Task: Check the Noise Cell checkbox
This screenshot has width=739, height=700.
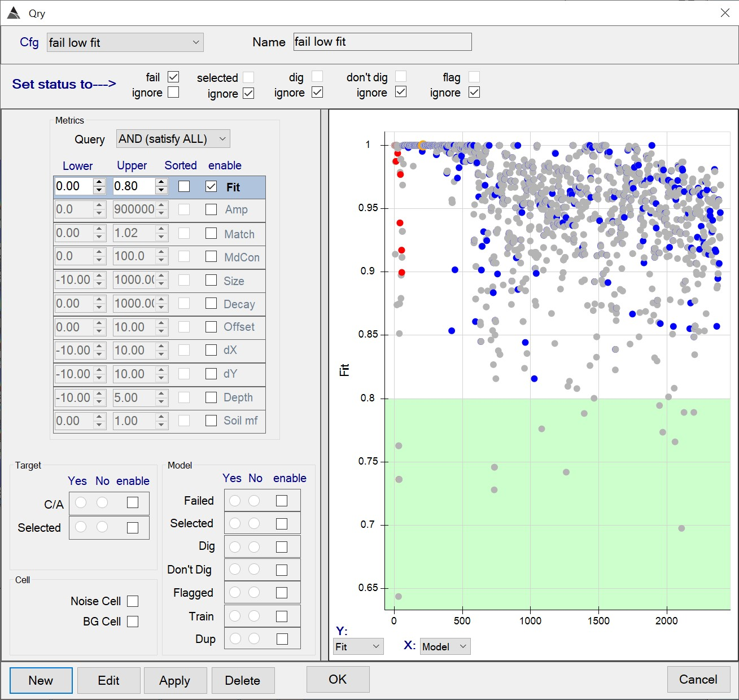Action: click(x=133, y=601)
